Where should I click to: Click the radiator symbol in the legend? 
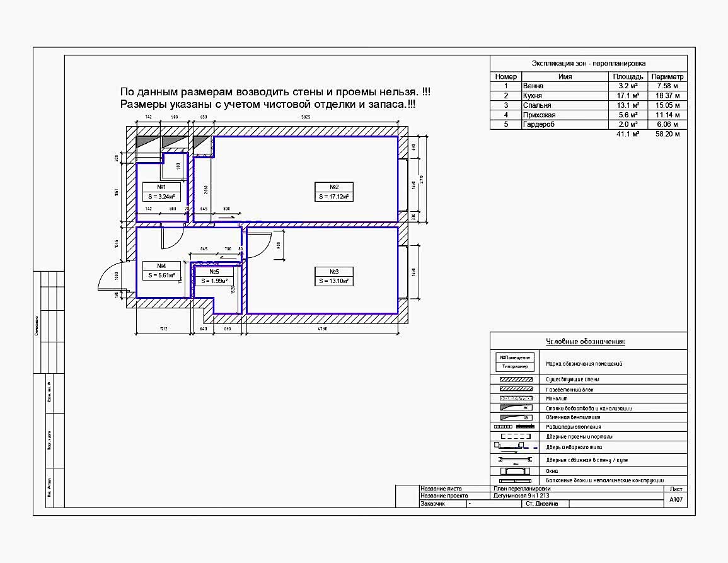click(x=516, y=427)
